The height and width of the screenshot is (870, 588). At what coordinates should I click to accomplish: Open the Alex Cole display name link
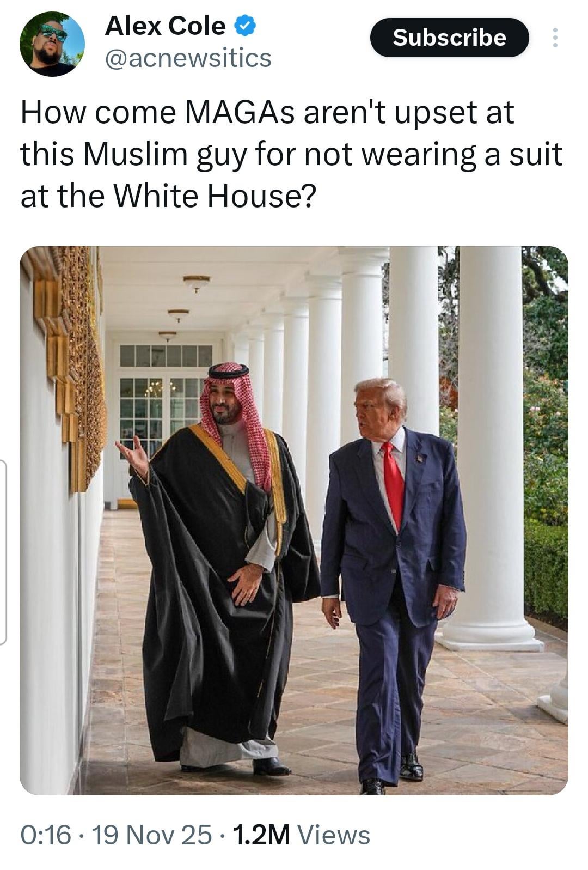[x=165, y=26]
